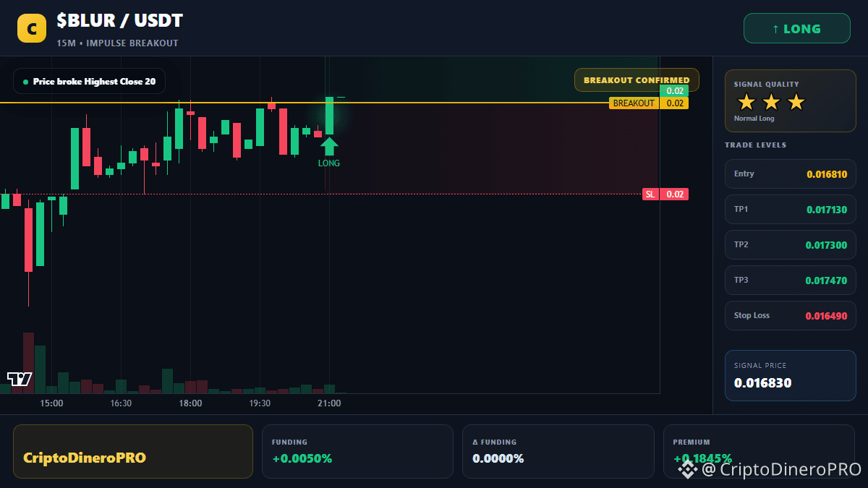Click the SIGNAL QUALITY heading
868x488 pixels.
[767, 85]
